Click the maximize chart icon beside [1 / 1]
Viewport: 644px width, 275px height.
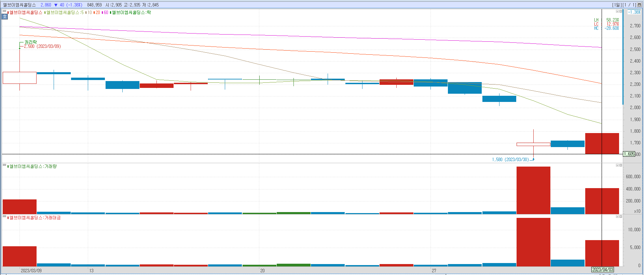tap(639, 5)
